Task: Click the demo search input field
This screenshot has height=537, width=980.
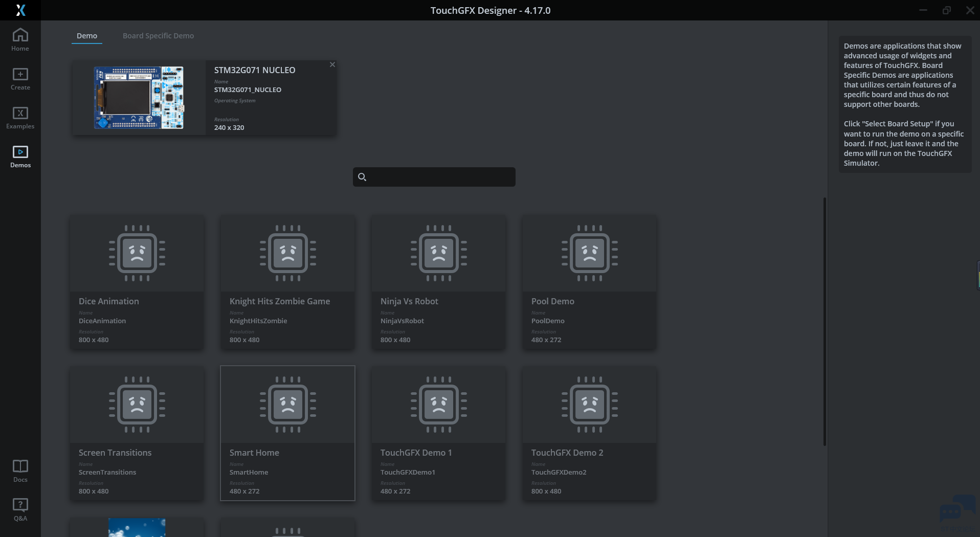Action: (x=434, y=177)
